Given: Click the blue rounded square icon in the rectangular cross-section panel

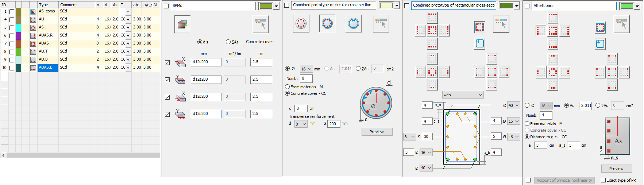Looking at the screenshot, I should click(479, 44).
